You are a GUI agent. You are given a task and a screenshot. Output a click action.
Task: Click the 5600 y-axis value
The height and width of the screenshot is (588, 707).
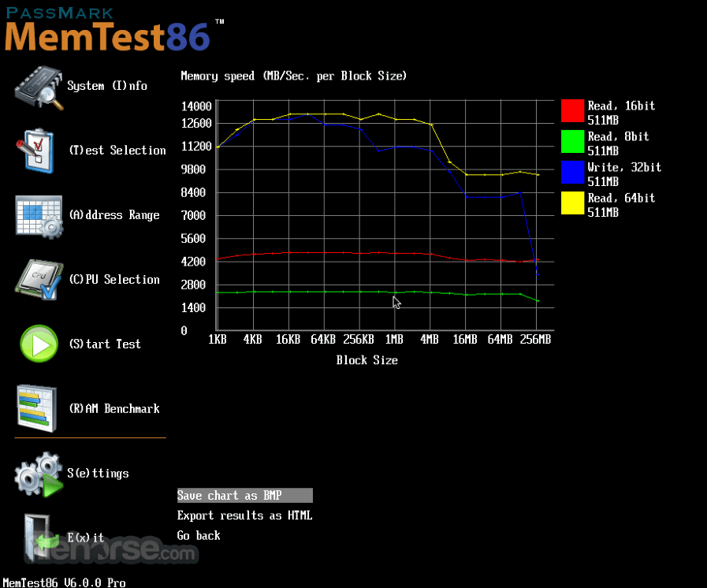tap(193, 239)
